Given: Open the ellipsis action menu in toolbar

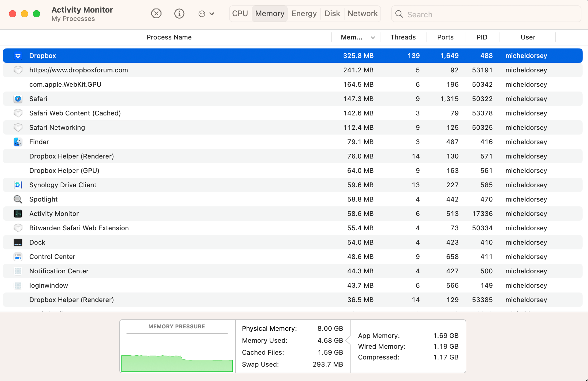Looking at the screenshot, I should 206,14.
